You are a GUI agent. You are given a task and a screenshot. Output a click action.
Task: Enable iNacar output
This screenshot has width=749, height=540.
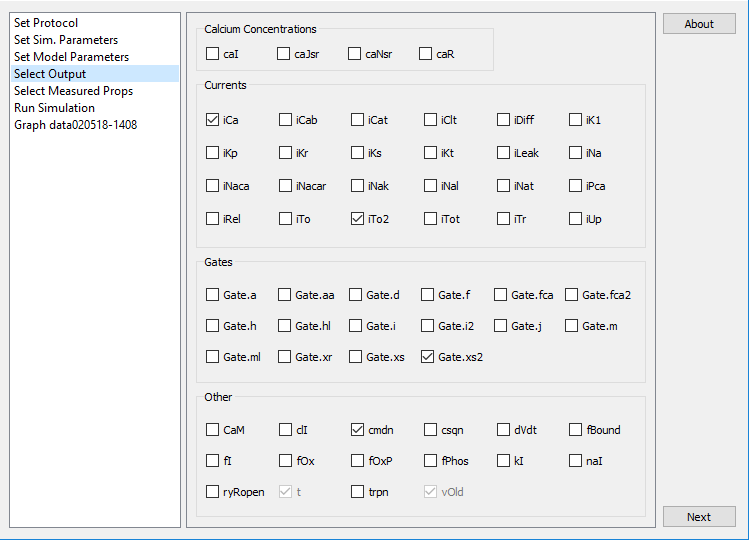285,185
